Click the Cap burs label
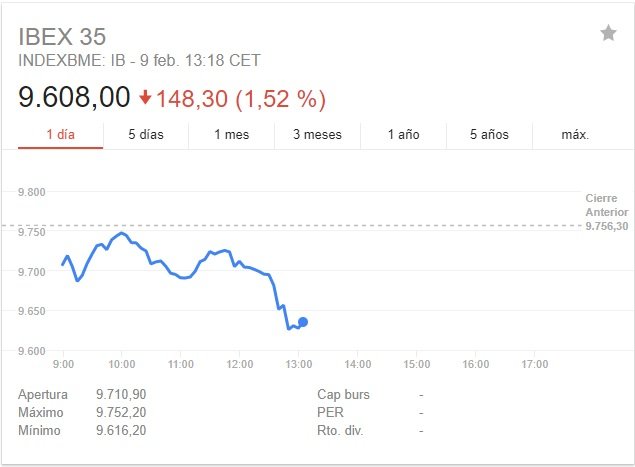The image size is (635, 467). pyautogui.click(x=343, y=394)
